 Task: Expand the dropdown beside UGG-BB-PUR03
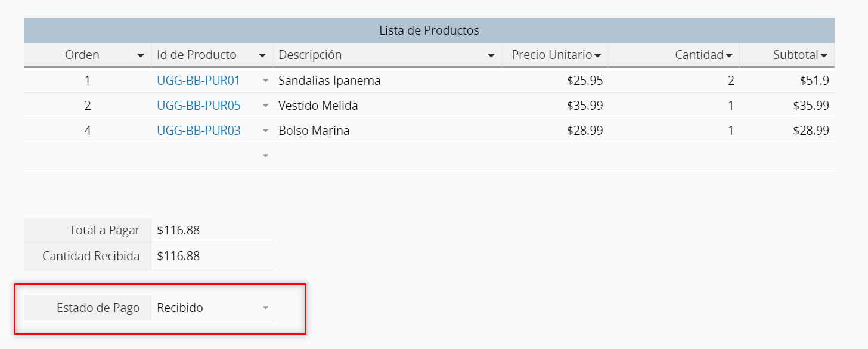click(x=266, y=131)
